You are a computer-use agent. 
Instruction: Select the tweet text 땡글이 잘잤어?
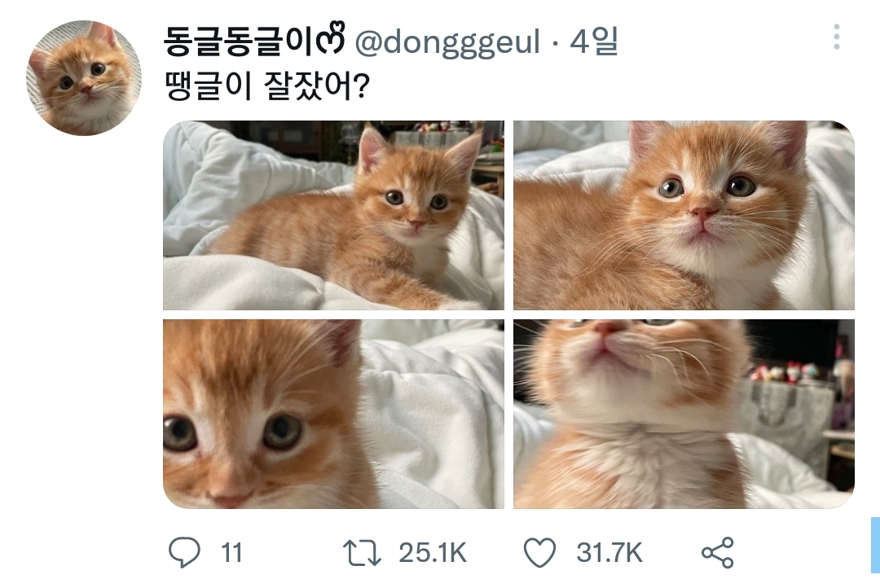tap(266, 85)
